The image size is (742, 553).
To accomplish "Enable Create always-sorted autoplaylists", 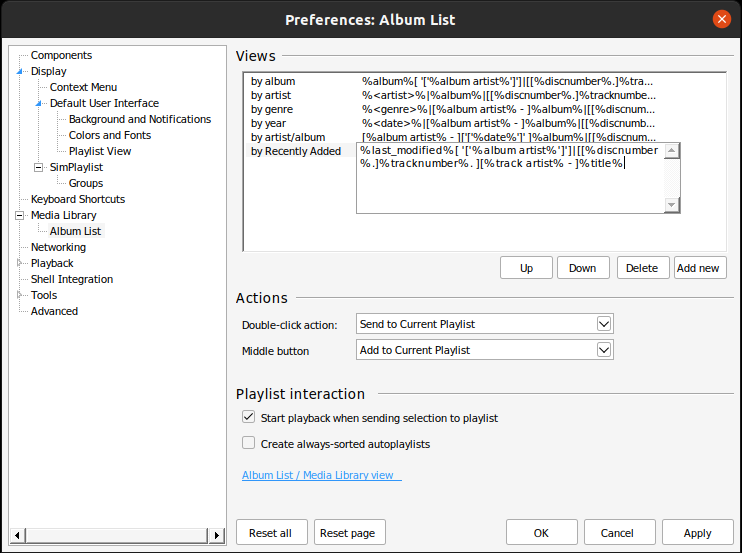I will [248, 443].
